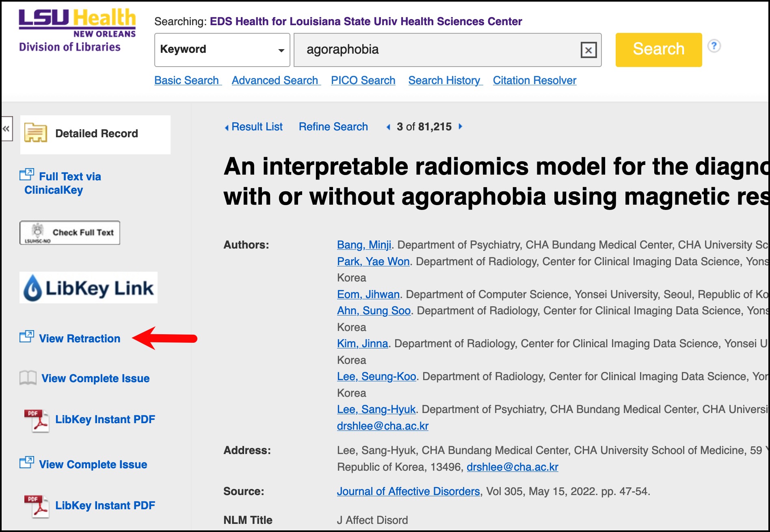Email drshlee@cha.ac.kr via the address link
Image resolution: width=770 pixels, height=532 pixels.
point(513,467)
